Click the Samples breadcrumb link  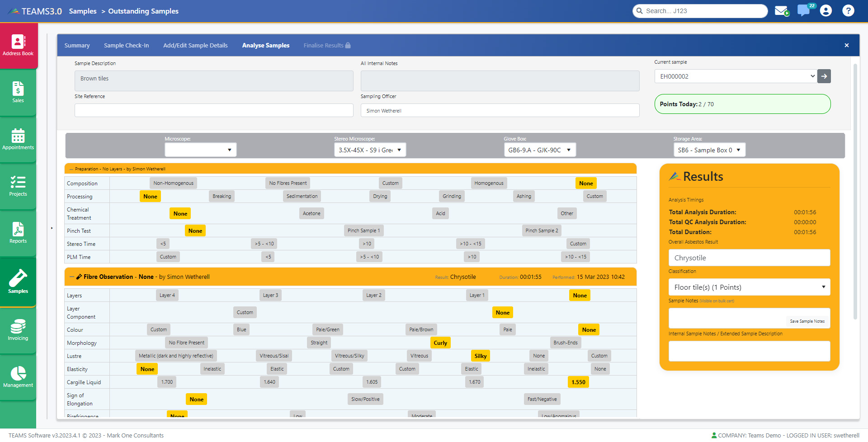[x=83, y=11]
